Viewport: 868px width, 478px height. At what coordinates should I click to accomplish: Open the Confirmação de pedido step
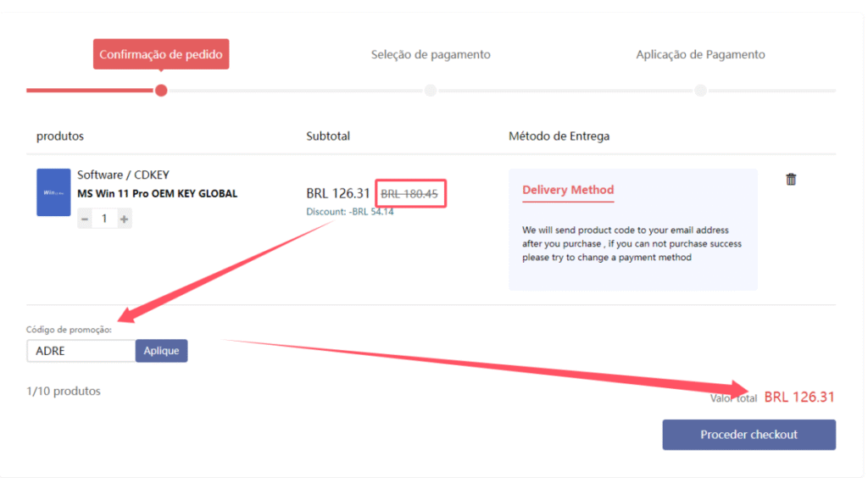(x=161, y=55)
